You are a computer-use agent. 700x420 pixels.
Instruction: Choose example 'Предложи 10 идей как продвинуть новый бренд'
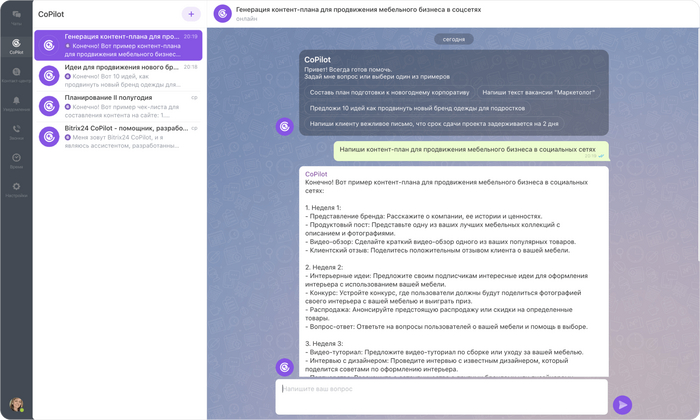click(417, 108)
